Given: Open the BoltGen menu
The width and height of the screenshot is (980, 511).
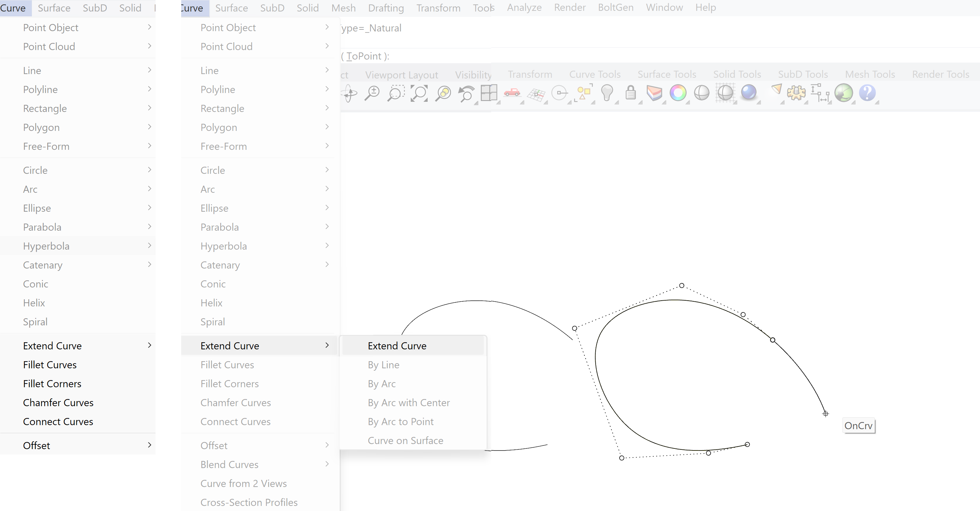Looking at the screenshot, I should coord(616,8).
